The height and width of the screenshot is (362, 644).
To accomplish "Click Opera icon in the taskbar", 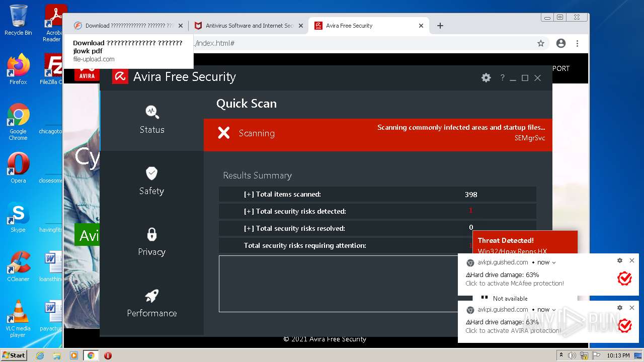I will tap(108, 355).
